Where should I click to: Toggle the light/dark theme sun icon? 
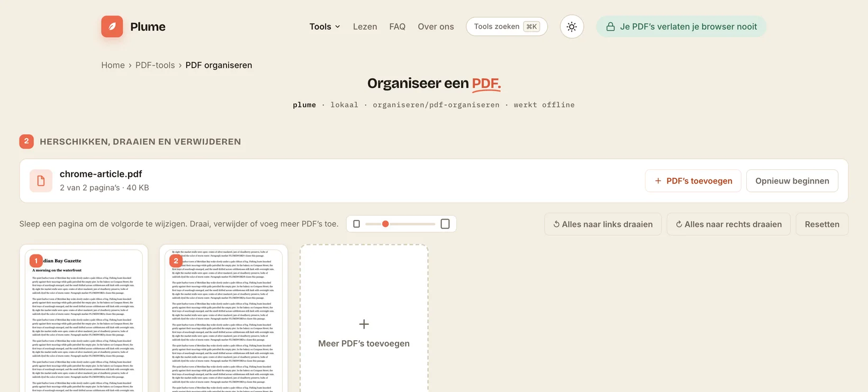click(572, 26)
